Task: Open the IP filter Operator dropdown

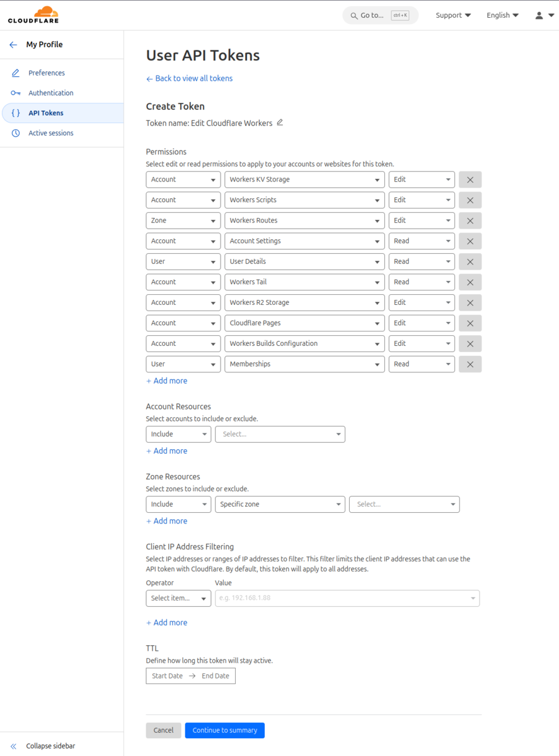Action: (178, 598)
